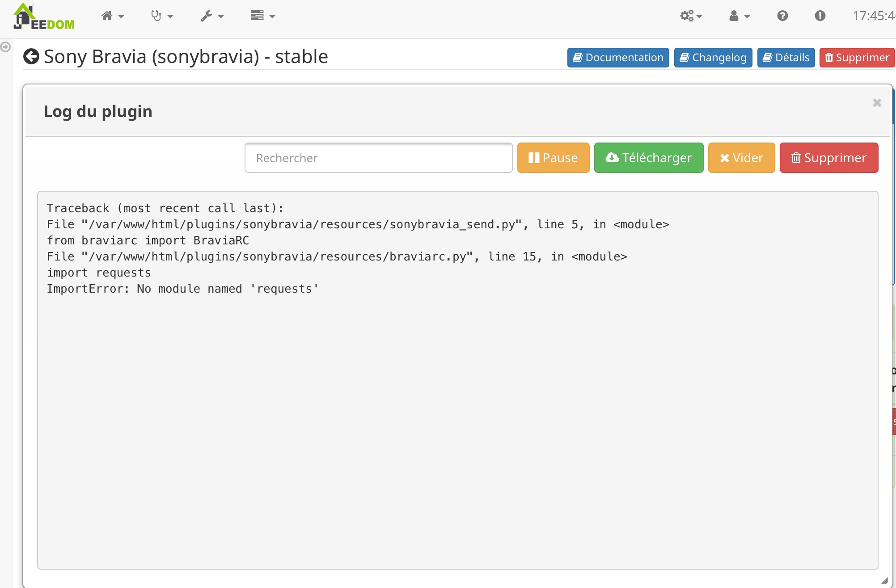Image resolution: width=896 pixels, height=588 pixels.
Task: Click the Jeedom logo
Action: tap(44, 17)
